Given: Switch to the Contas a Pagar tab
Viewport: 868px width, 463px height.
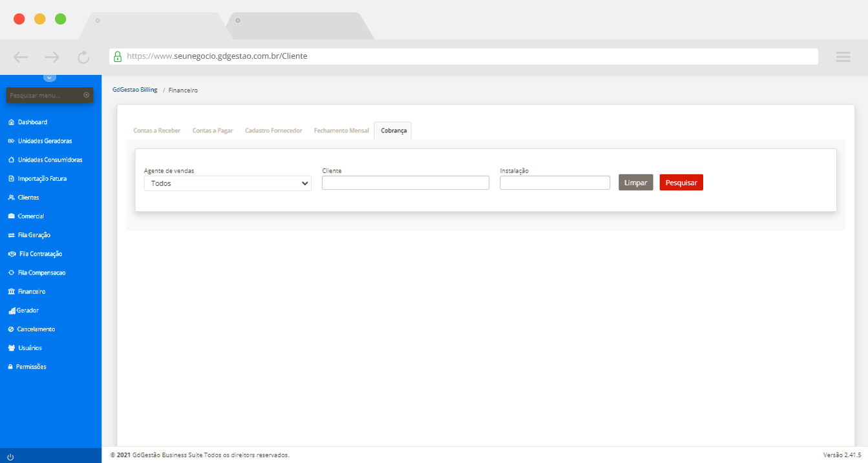Looking at the screenshot, I should click(213, 130).
